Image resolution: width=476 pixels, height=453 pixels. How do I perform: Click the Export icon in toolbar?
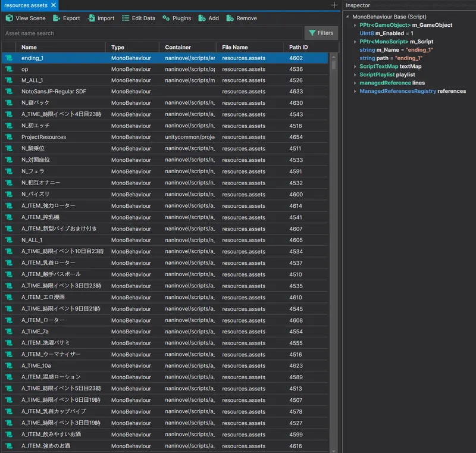click(x=57, y=18)
